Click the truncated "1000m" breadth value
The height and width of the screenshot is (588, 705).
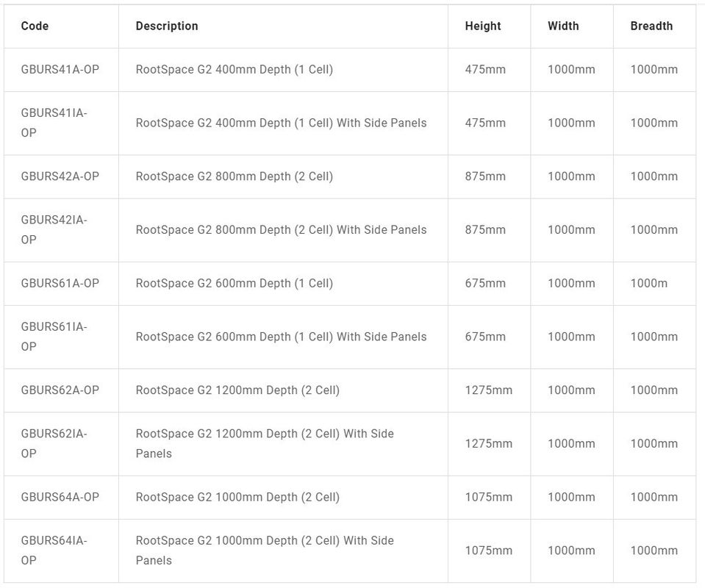point(648,283)
